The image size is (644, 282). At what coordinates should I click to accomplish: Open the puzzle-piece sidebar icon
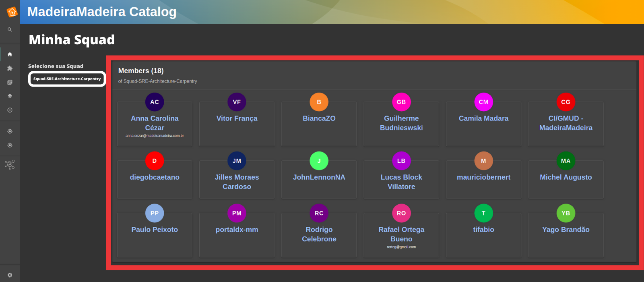[x=10, y=68]
